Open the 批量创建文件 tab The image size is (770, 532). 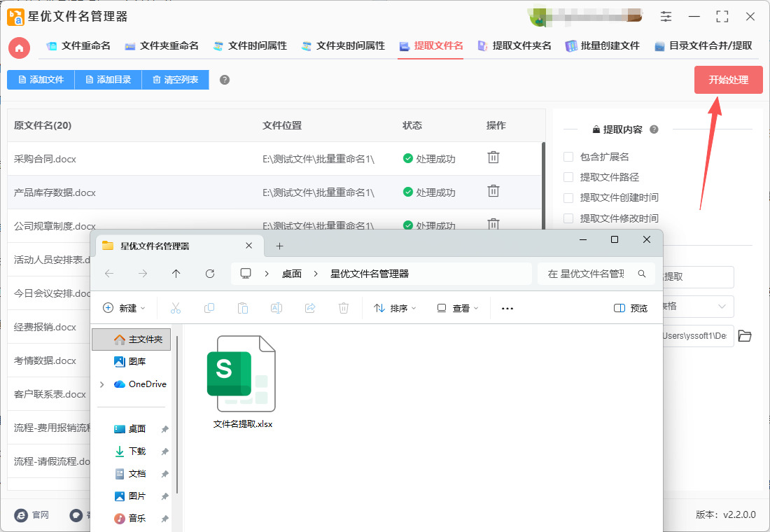click(x=603, y=46)
